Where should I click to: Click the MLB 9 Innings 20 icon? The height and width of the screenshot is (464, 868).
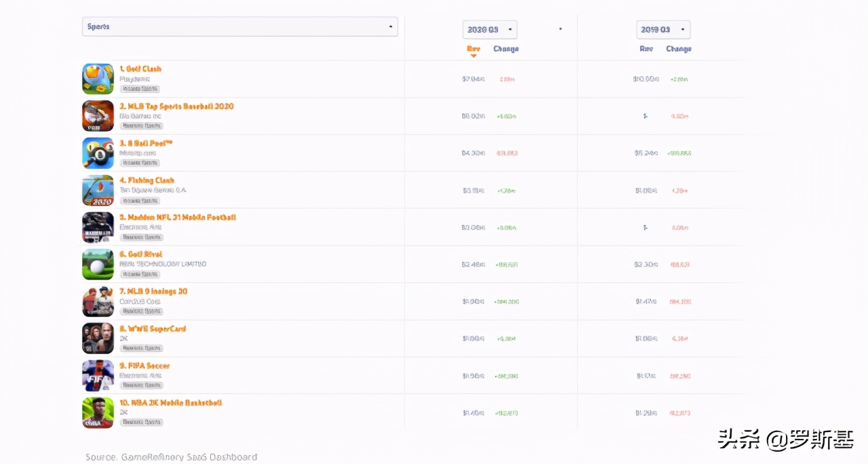(x=98, y=302)
